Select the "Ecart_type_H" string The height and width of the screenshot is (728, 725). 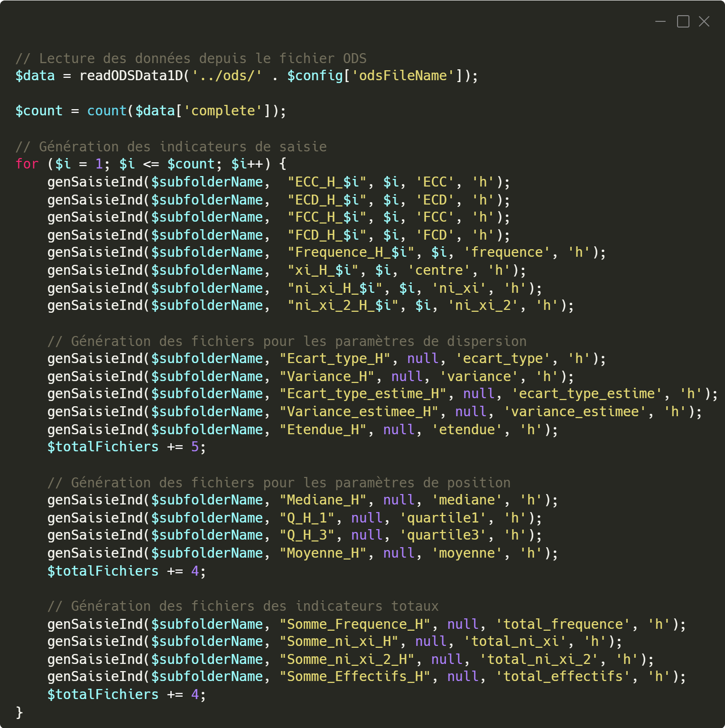pyautogui.click(x=335, y=359)
